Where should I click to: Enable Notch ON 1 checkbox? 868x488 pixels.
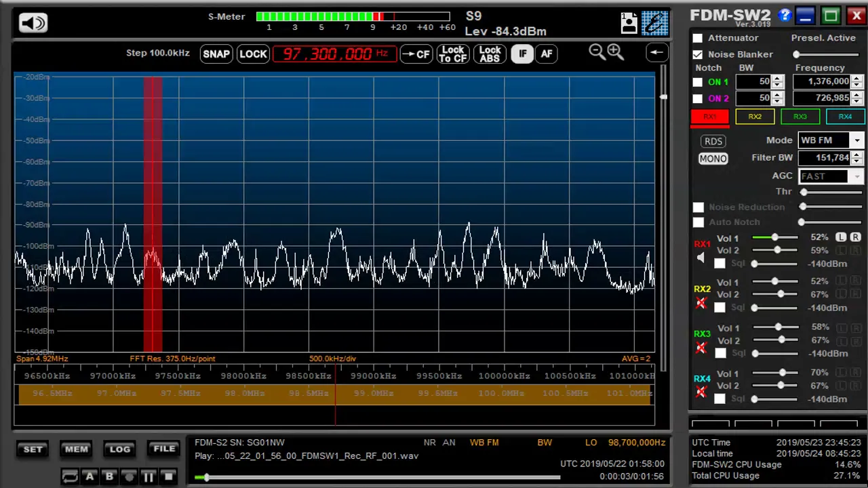coord(698,82)
